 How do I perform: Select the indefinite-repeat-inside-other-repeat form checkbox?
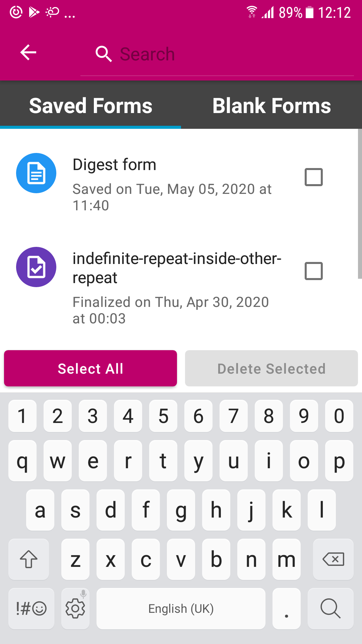tap(314, 271)
